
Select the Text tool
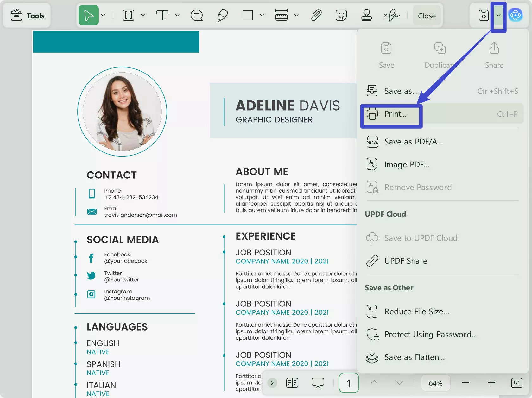162,15
